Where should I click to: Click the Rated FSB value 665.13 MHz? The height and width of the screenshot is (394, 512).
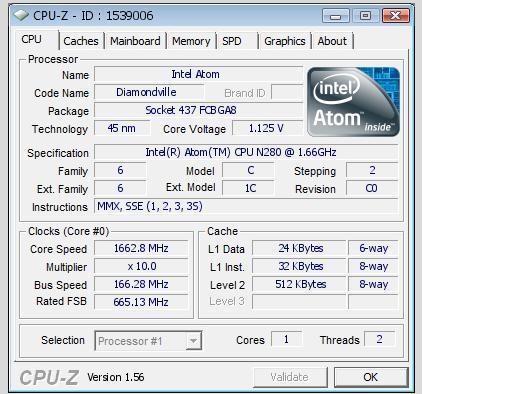(x=141, y=302)
